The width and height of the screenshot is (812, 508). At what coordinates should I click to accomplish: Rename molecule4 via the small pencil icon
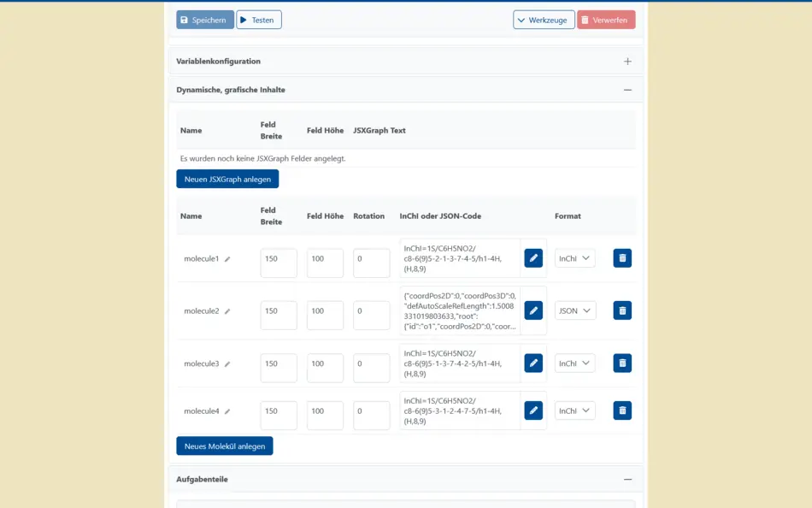tap(227, 411)
